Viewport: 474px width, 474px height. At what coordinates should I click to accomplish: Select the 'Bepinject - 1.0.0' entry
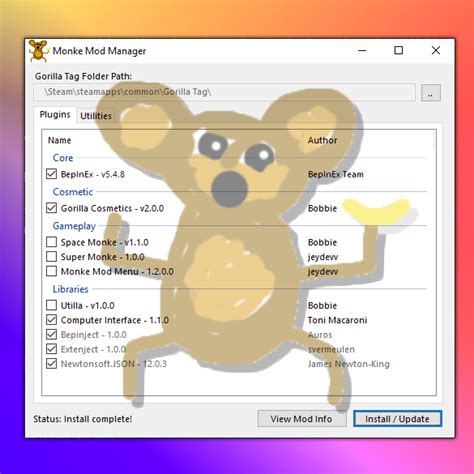pyautogui.click(x=94, y=335)
